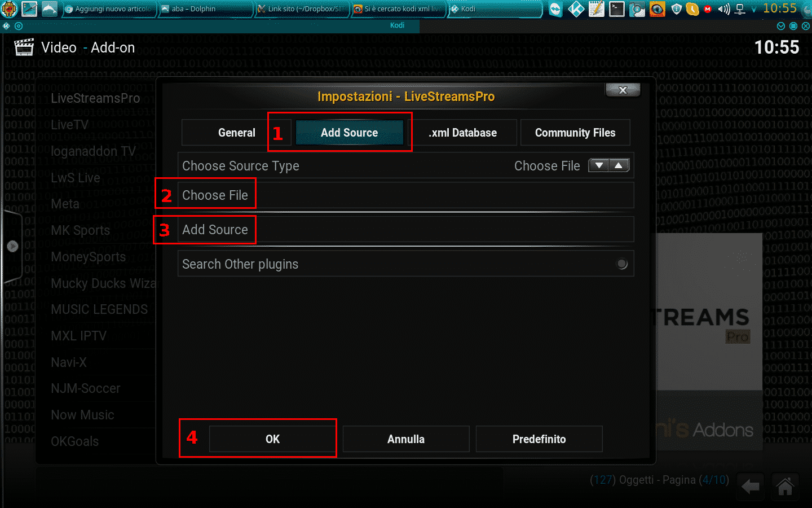
Task: Open the Kodi side menu handle
Action: click(12, 246)
